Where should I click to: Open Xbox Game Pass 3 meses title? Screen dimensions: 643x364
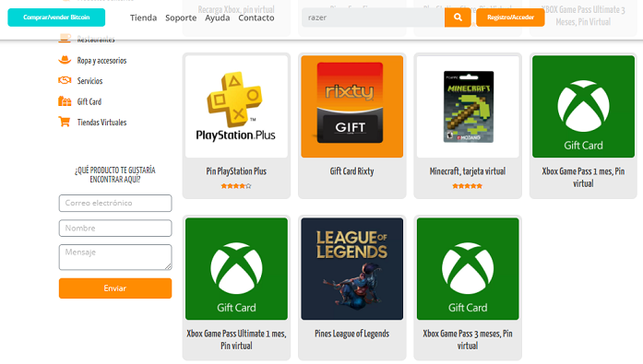click(x=468, y=339)
